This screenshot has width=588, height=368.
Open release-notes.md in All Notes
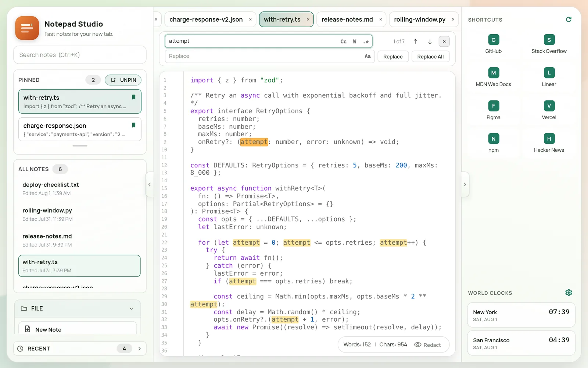[79, 240]
